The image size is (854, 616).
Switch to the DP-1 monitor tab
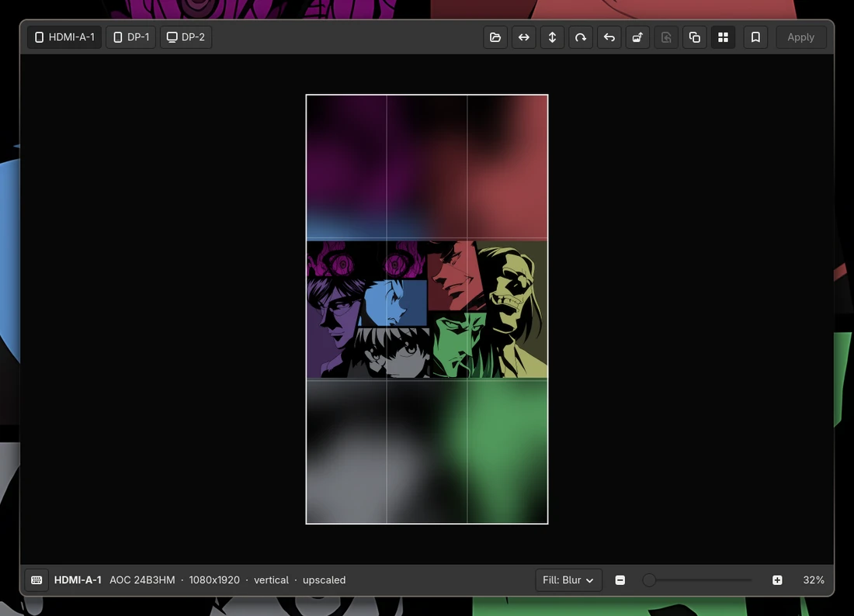click(x=130, y=37)
